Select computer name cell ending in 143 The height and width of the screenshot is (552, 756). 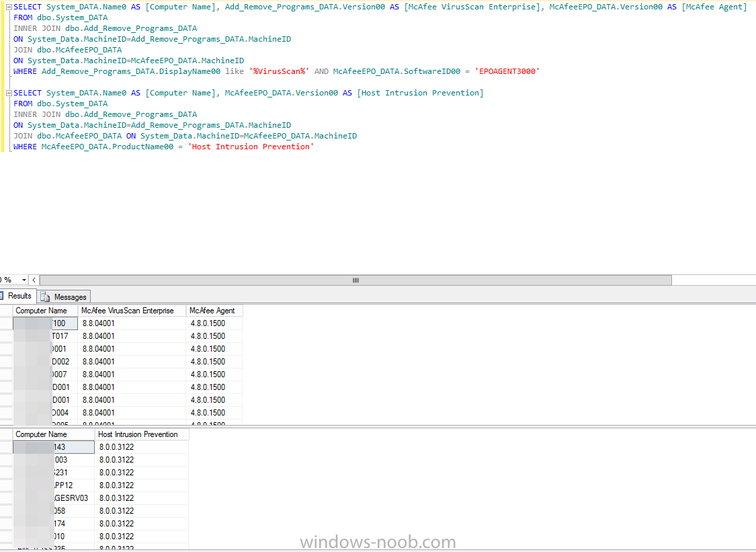point(54,447)
